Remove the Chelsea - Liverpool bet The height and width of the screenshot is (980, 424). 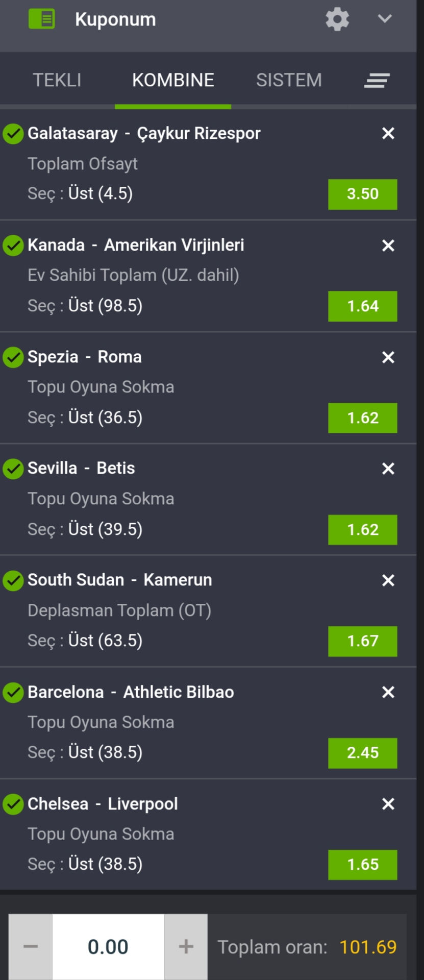pos(388,804)
